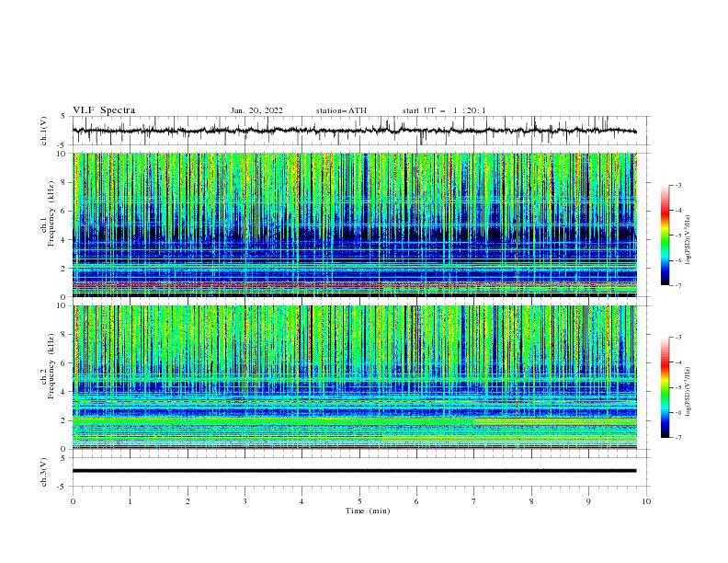The image size is (728, 563).
Task: Select the ch.2 "Frequency (kHz)" axis label
Action: [51, 366]
